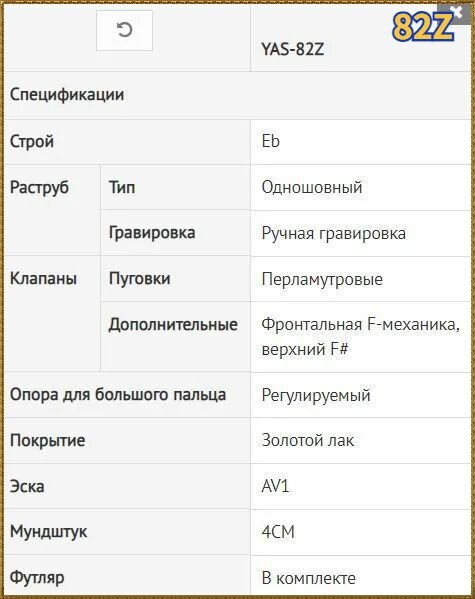Image resolution: width=475 pixels, height=599 pixels.
Task: Close the specifications popup
Action: coord(457,13)
